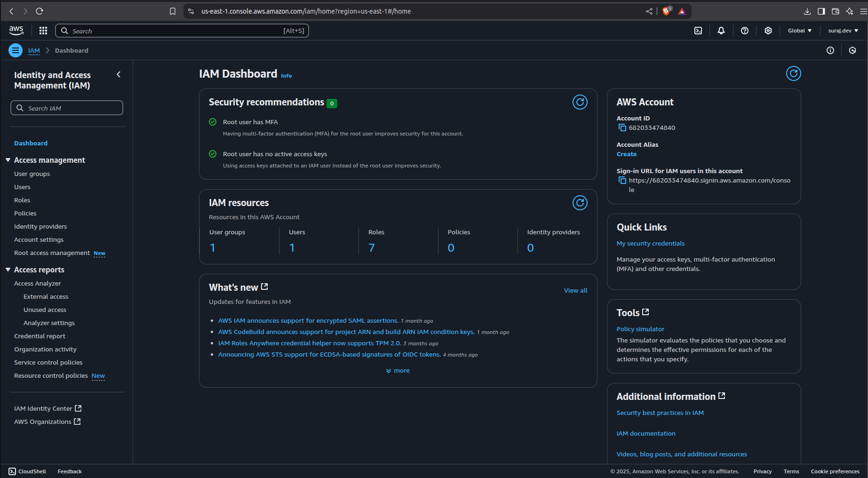Image resolution: width=868 pixels, height=478 pixels.
Task: Open Security best practices in IAM link
Action: 660,413
